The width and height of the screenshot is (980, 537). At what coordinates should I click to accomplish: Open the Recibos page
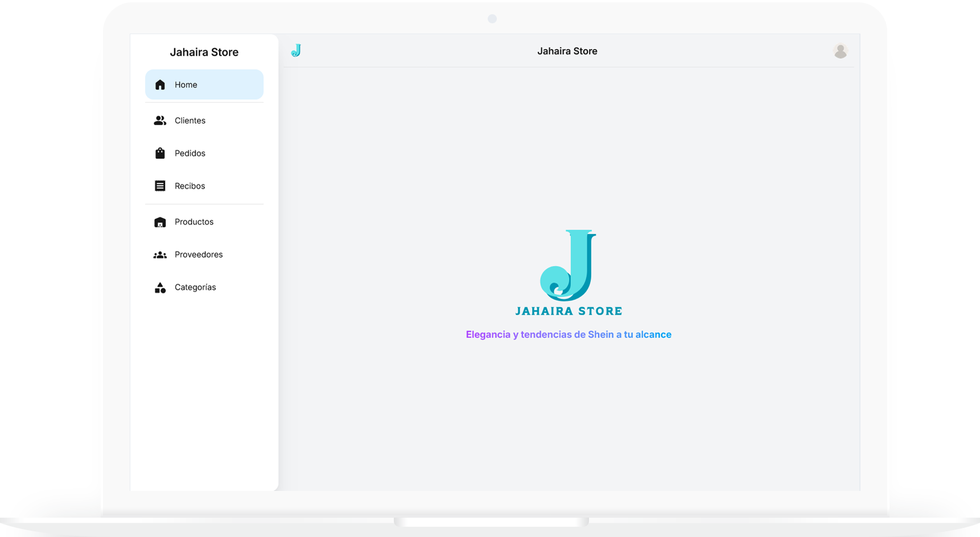(x=204, y=186)
